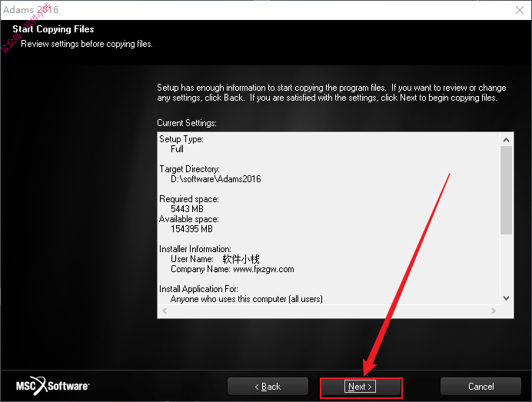Close the Adams 2016 installer window

click(x=520, y=10)
